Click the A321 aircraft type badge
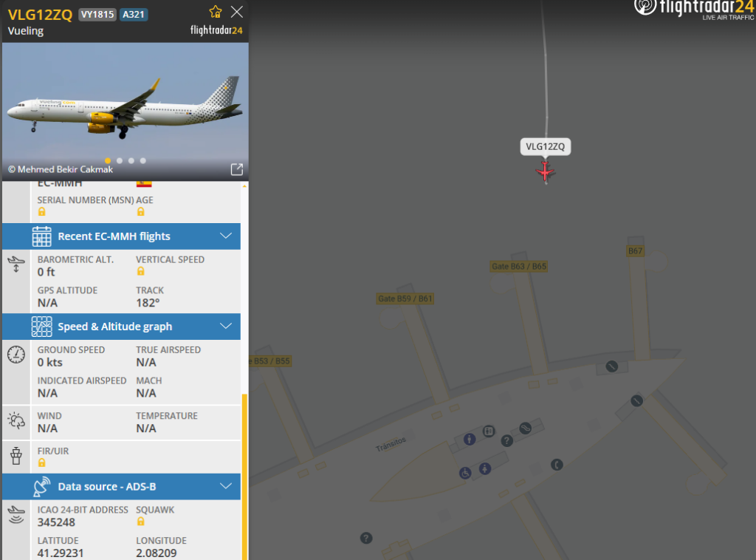This screenshot has width=756, height=560. [134, 15]
